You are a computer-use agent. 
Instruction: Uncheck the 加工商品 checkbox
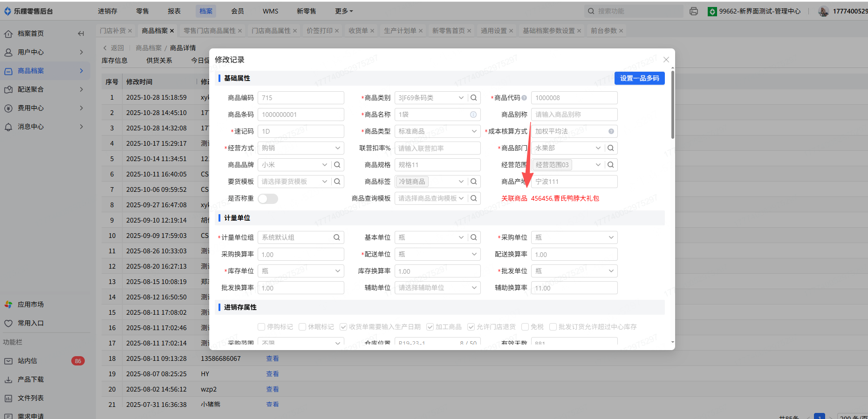(x=430, y=327)
